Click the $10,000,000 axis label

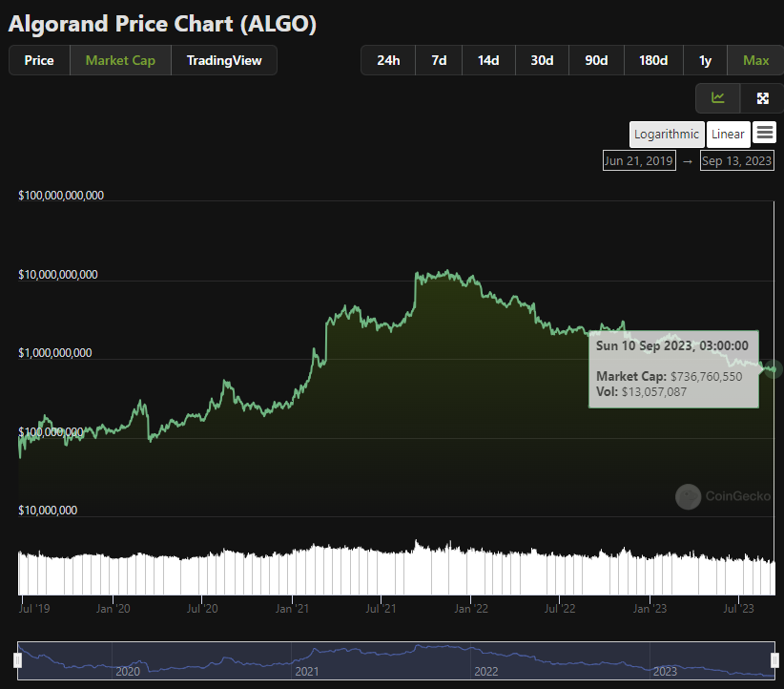(48, 511)
